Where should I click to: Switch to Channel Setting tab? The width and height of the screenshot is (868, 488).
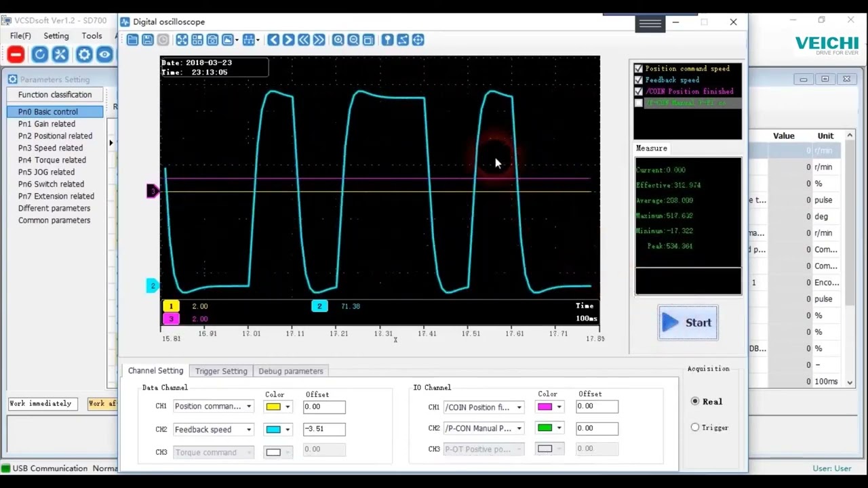(x=155, y=371)
